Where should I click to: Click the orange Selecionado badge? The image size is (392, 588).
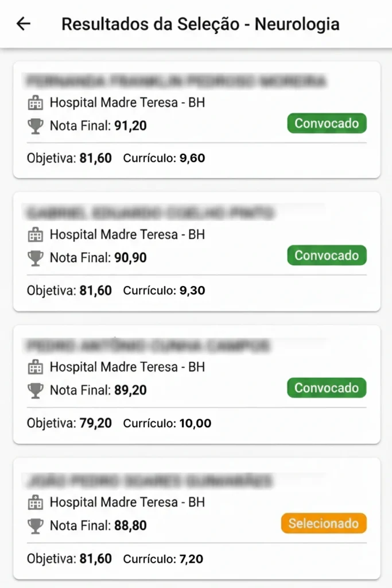[x=324, y=523]
